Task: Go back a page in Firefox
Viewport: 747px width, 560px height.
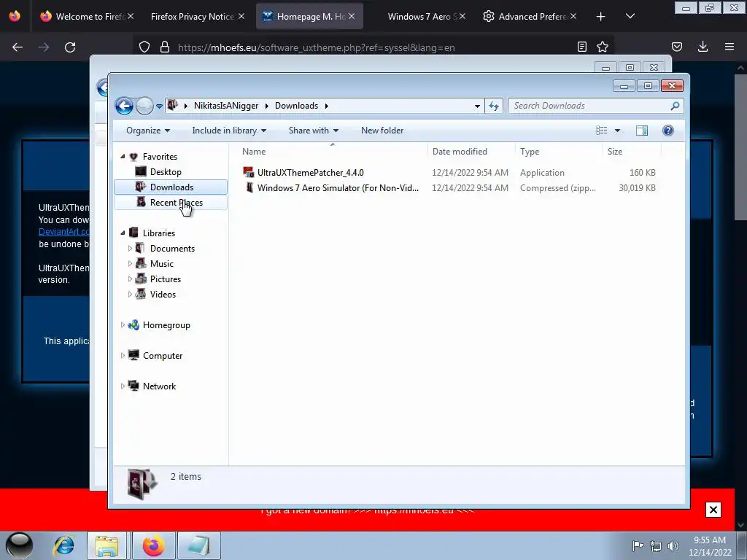Action: [18, 47]
